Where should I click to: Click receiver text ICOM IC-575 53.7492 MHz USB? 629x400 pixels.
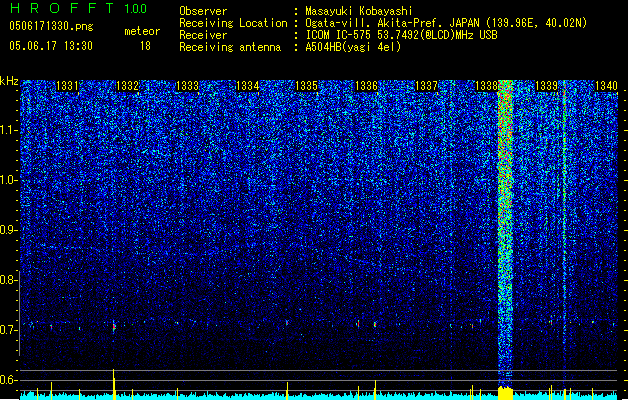coord(402,35)
